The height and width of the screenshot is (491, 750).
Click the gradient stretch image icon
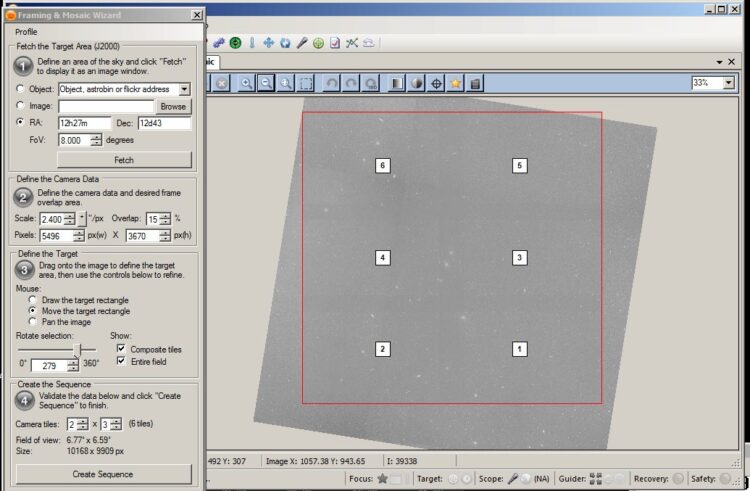pos(397,84)
